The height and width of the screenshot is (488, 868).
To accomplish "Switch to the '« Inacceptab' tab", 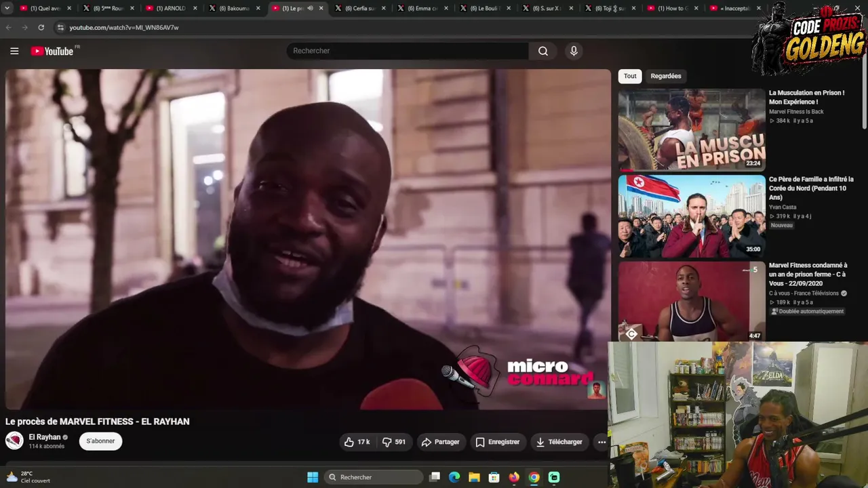I will (735, 8).
